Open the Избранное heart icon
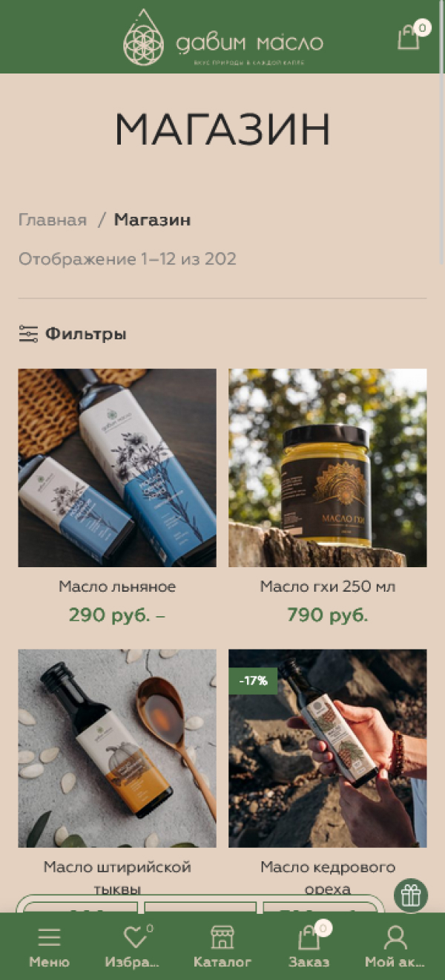445x980 pixels. tap(134, 938)
